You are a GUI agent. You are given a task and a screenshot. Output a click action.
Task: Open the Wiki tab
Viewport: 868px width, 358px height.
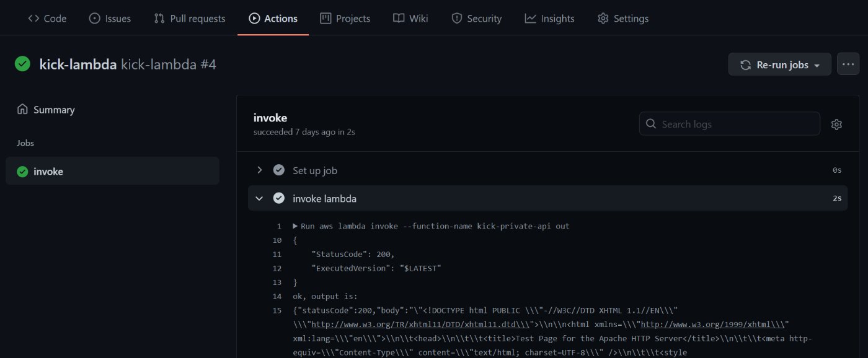pyautogui.click(x=410, y=19)
